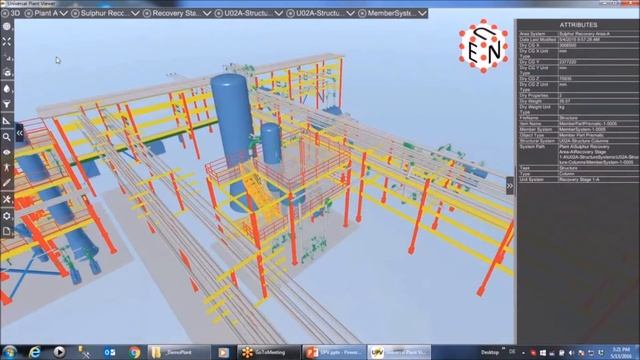Open the Sulphur Reco.. dropdown arrow

pos(136,13)
